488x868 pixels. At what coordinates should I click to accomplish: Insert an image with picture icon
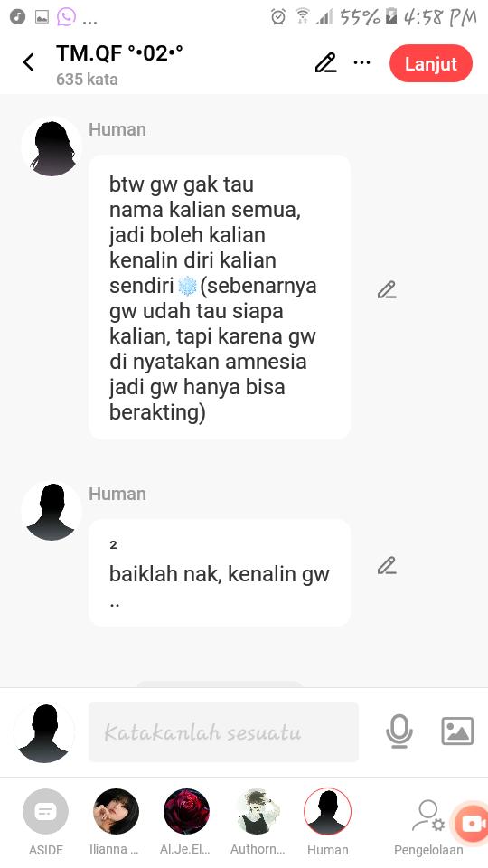pos(457,731)
